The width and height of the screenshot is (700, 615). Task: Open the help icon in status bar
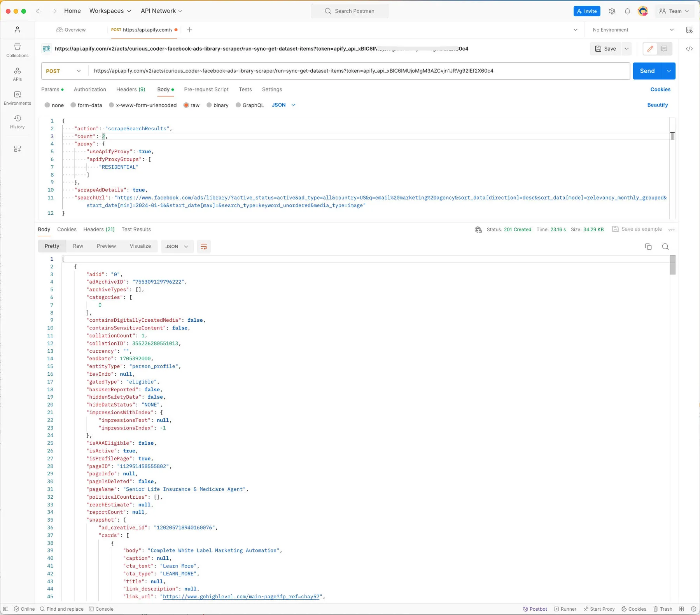(693, 609)
